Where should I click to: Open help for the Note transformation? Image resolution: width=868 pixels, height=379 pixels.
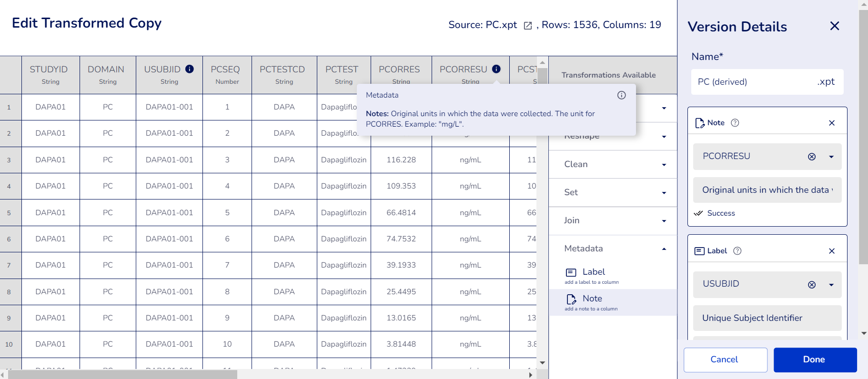735,123
